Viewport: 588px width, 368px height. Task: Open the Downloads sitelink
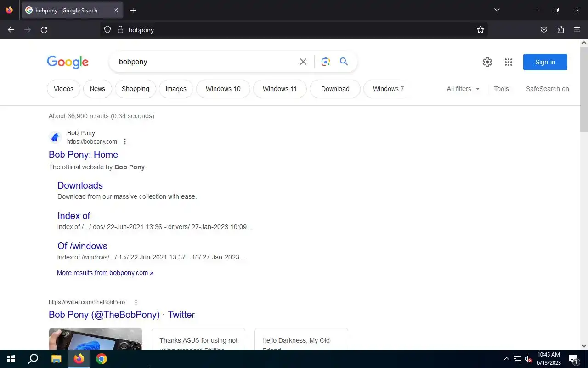click(80, 185)
